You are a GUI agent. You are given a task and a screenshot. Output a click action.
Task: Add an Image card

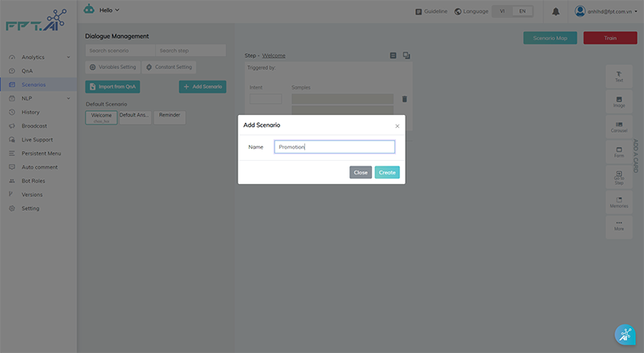coord(619,102)
